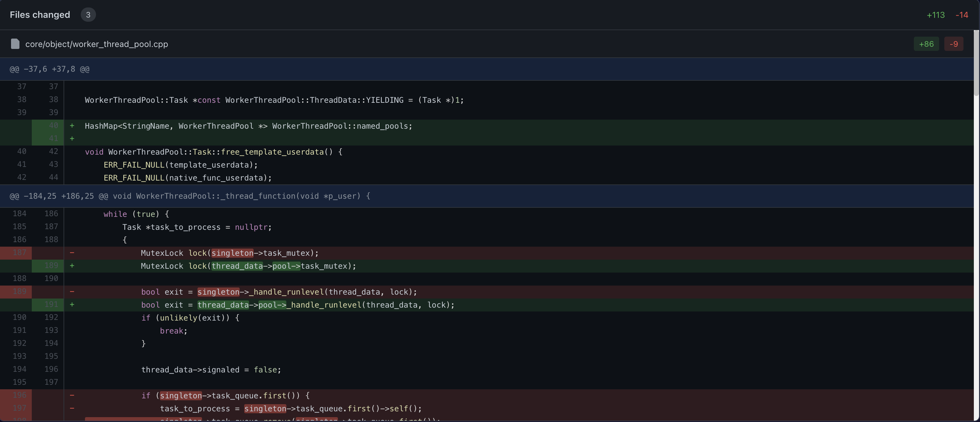Toggle highlight on deleted line 196
Image resolution: width=980 pixels, height=422 pixels.
click(20, 395)
